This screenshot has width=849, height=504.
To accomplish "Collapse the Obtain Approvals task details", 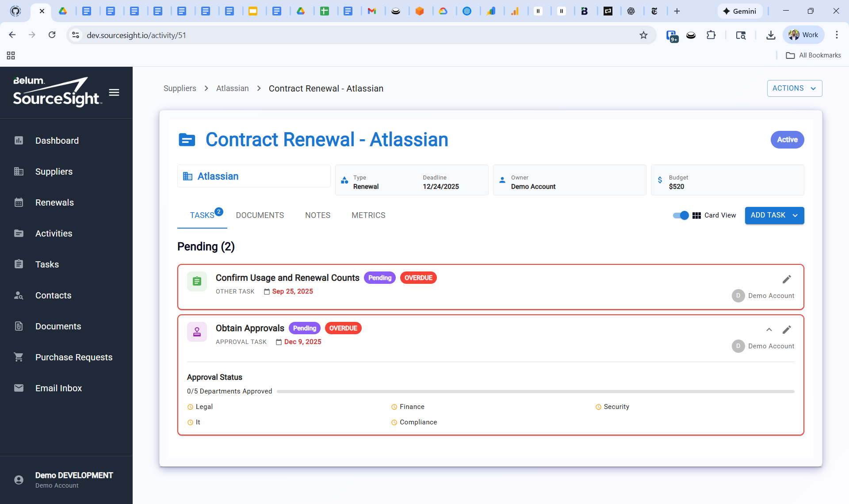I will (769, 329).
